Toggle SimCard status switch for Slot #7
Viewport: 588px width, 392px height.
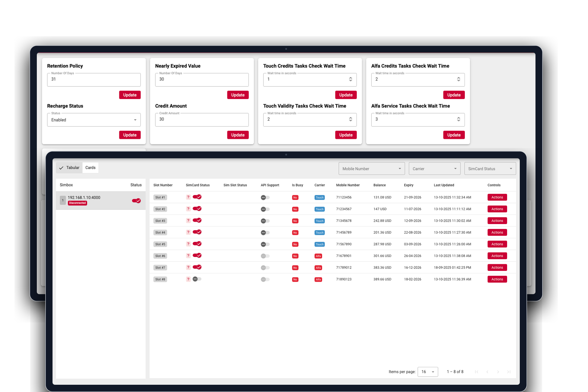click(x=197, y=267)
